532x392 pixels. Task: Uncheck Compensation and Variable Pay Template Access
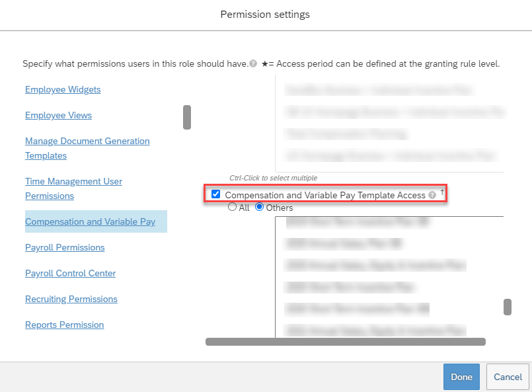coord(216,194)
